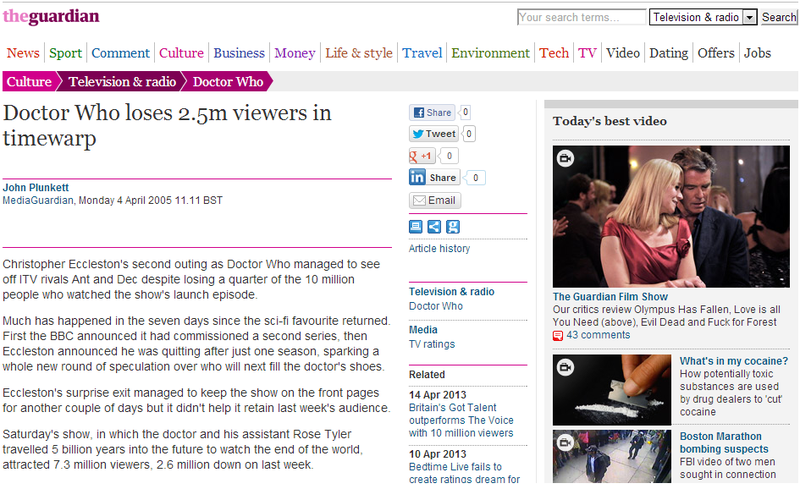Open the Culture nav section
Viewport: 800px width, 489px height.
181,53
